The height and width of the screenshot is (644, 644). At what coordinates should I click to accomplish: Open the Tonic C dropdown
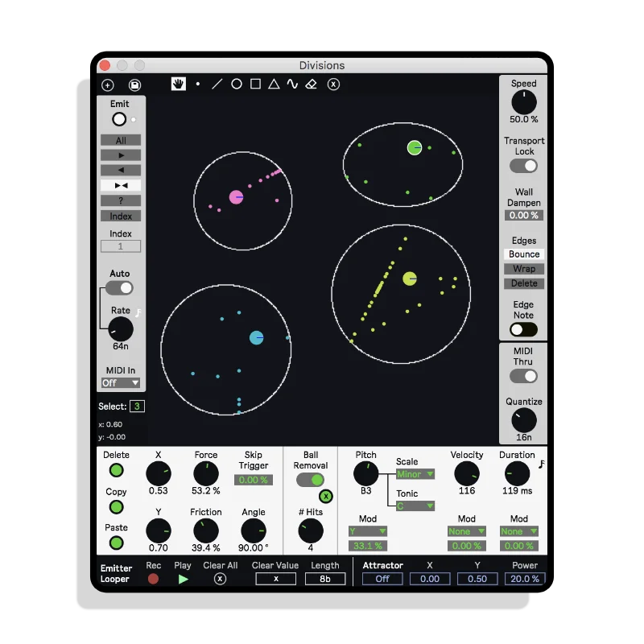[415, 506]
